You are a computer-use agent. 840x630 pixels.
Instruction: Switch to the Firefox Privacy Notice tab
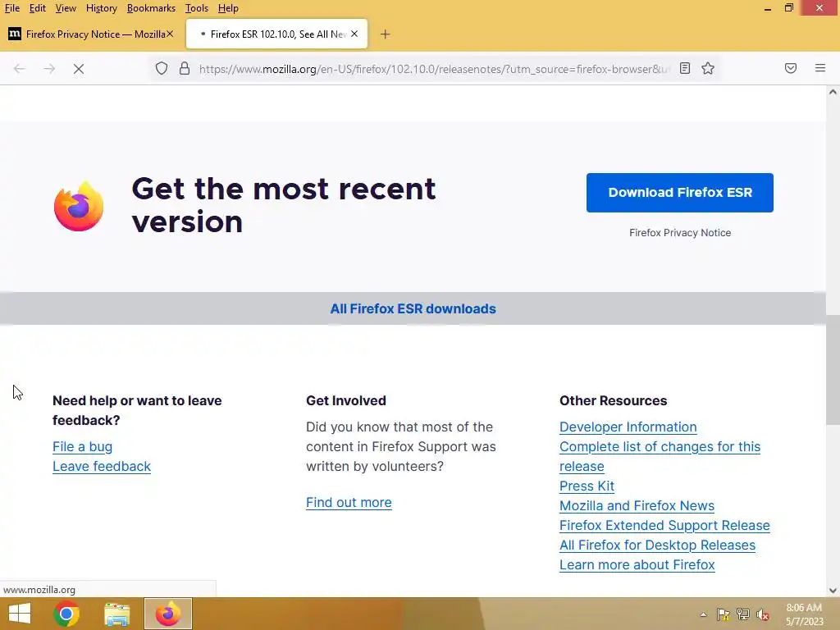coord(91,34)
